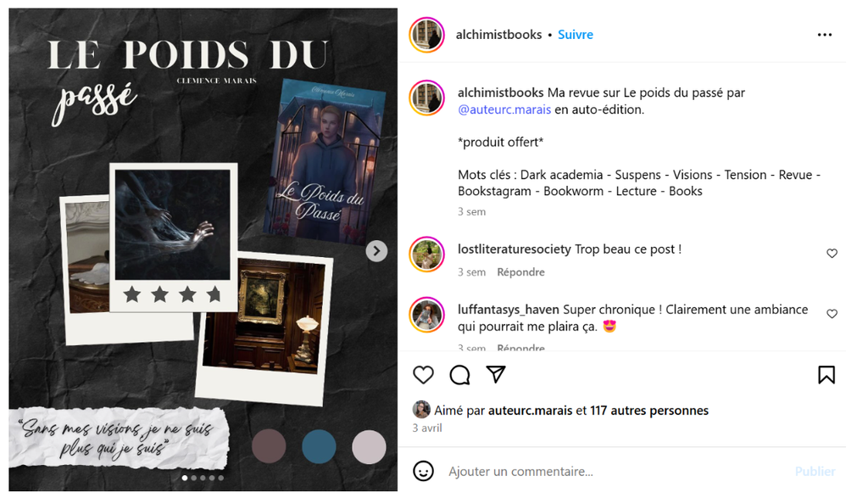
Task: Open lostliteraturesociety's avatar
Action: tap(427, 255)
